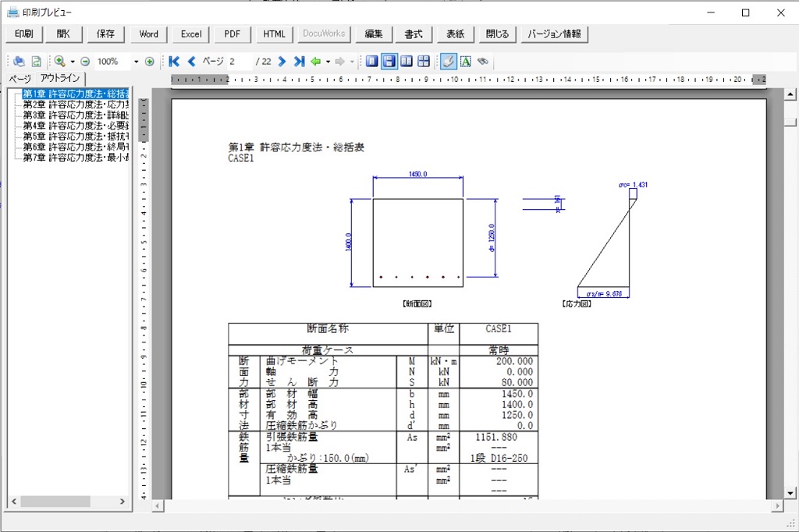Go to the first page icon
Viewport: 799px width, 532px height.
[174, 62]
